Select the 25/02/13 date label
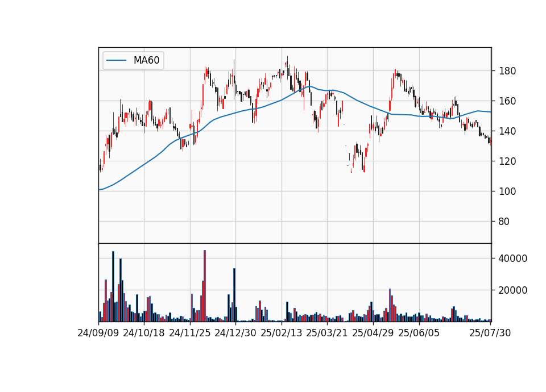Image resolution: width=546 pixels, height=392 pixels. [x=282, y=333]
